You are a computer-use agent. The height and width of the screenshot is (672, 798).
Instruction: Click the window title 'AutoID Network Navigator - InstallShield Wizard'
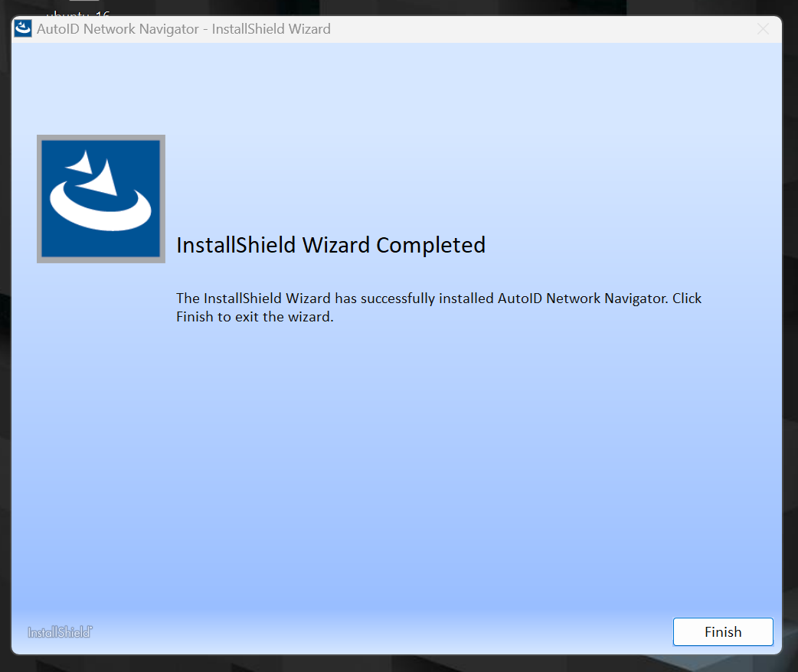click(184, 29)
